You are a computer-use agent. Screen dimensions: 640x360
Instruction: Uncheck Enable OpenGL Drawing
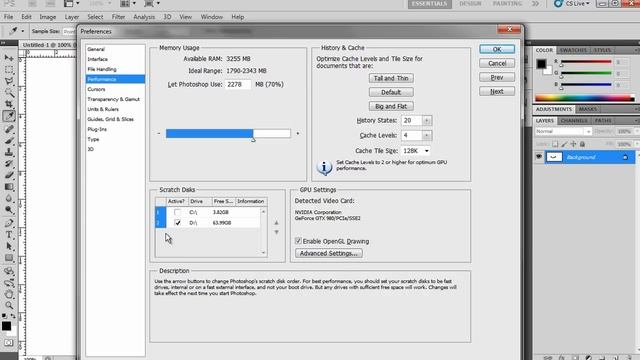pos(298,241)
